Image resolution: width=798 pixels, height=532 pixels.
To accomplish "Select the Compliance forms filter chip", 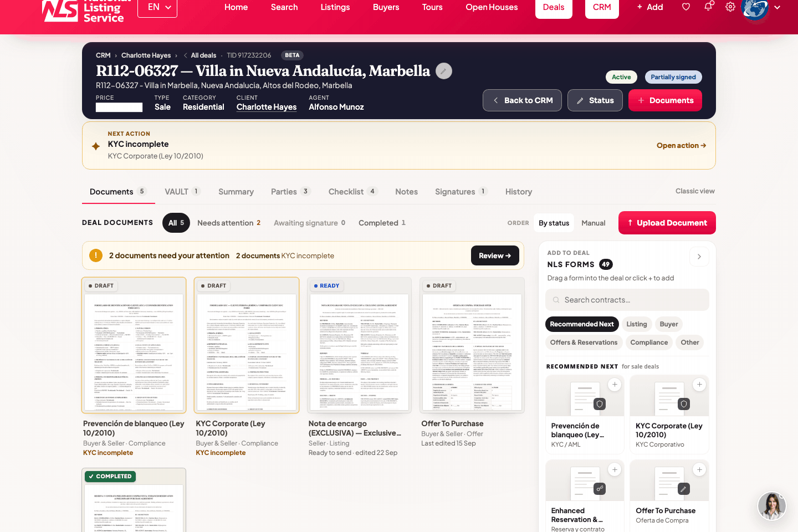I will click(x=649, y=342).
